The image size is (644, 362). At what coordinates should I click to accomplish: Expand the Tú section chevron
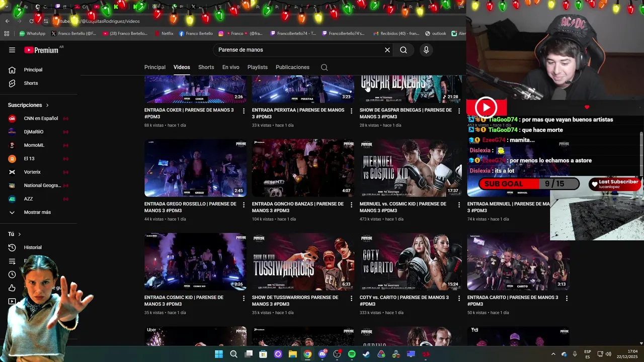[20, 234]
